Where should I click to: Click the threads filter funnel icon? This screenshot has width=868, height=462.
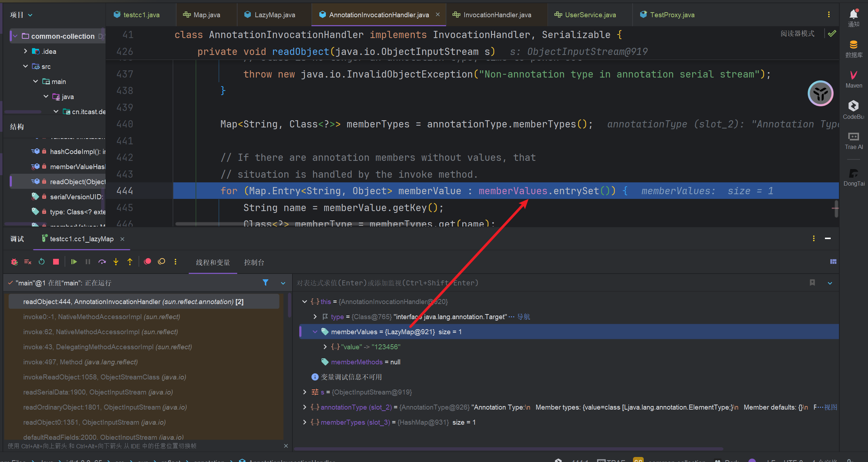coord(266,283)
